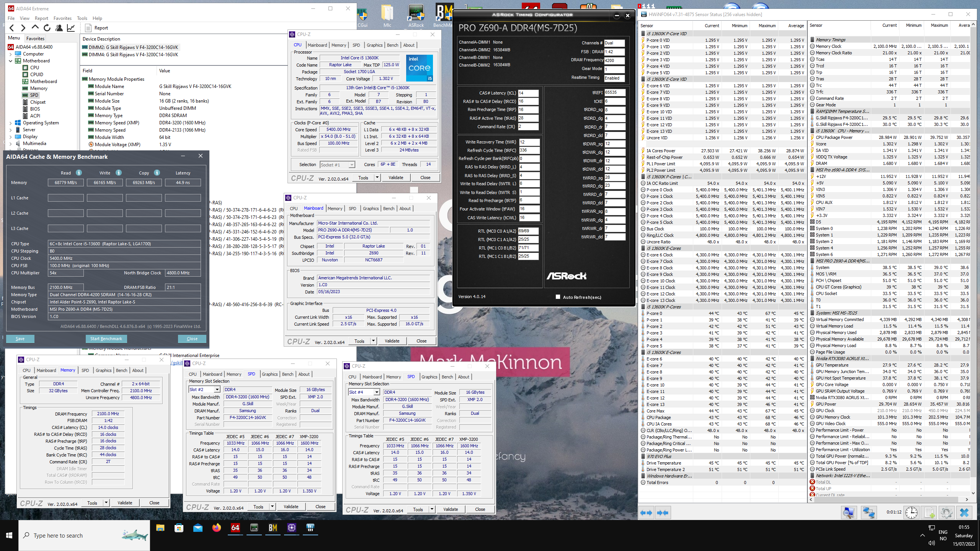Image resolution: width=980 pixels, height=551 pixels.
Task: Click the Report toolbar button in AIDA64
Action: click(96, 28)
